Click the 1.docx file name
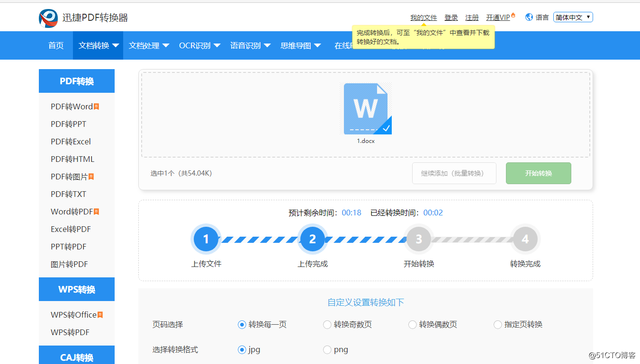 pos(366,141)
